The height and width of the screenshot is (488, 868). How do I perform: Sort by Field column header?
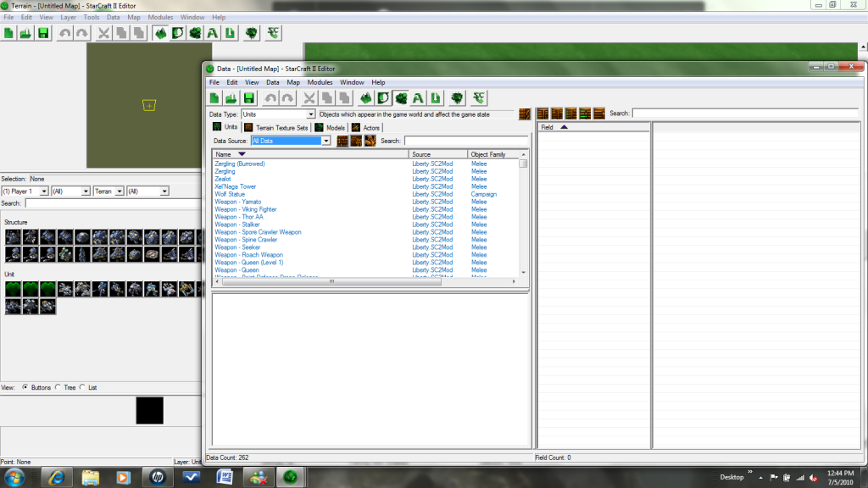[593, 127]
